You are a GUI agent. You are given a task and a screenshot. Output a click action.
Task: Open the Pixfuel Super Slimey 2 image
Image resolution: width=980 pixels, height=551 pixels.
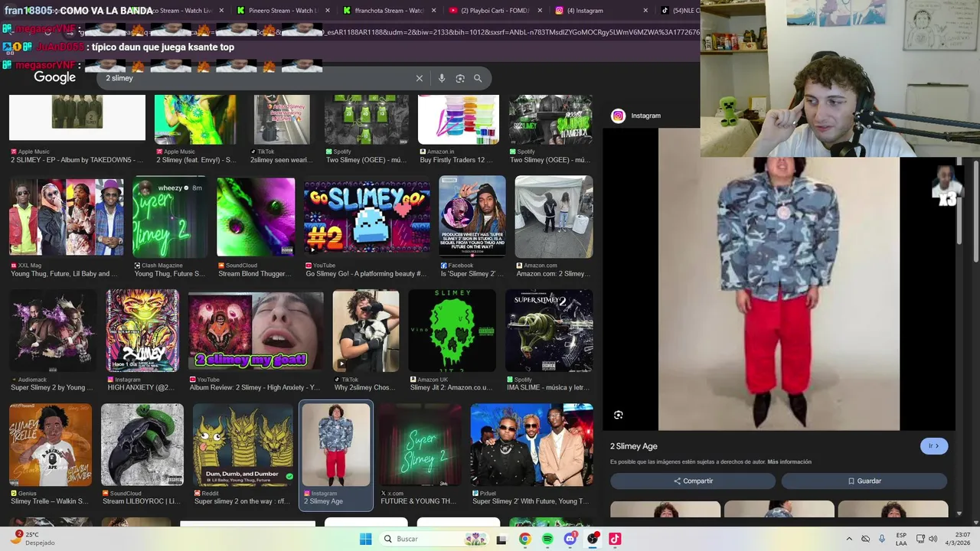[x=532, y=445]
